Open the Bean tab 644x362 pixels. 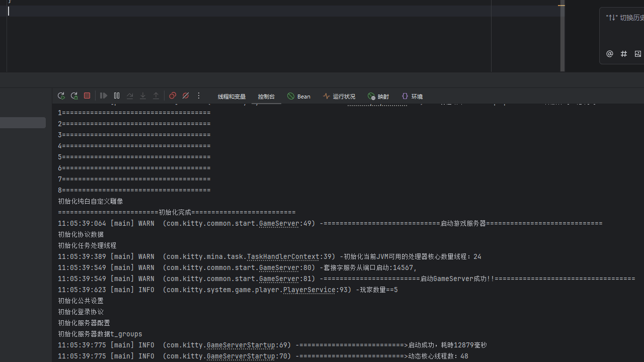299,97
